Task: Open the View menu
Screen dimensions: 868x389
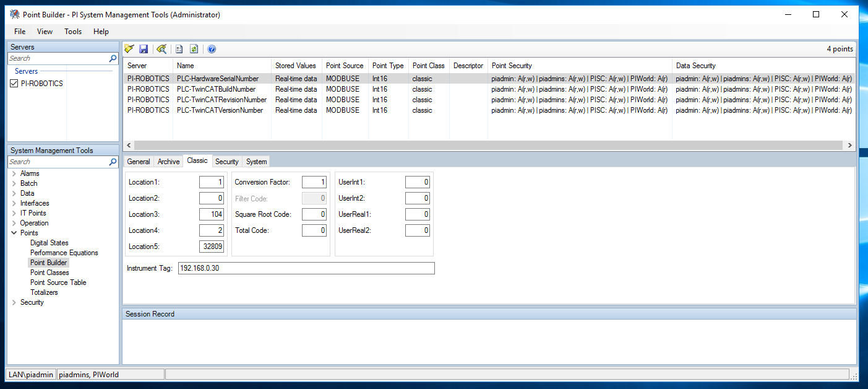Action: [x=45, y=32]
